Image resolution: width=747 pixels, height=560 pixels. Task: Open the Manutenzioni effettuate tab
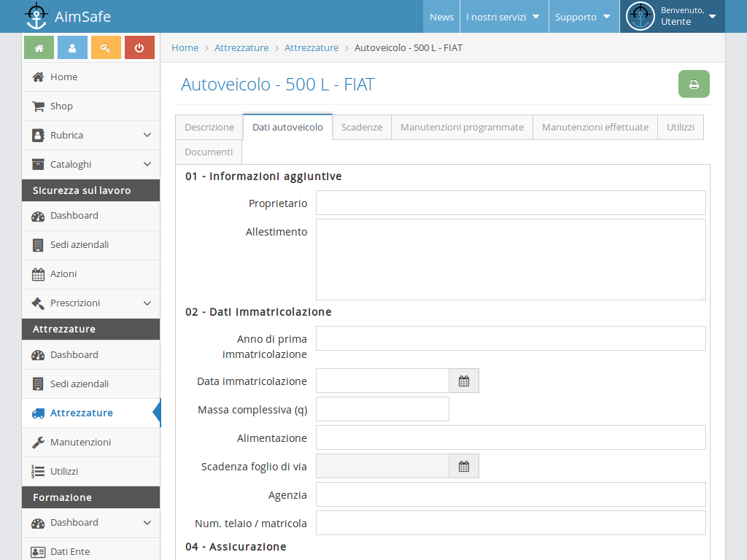click(x=595, y=127)
